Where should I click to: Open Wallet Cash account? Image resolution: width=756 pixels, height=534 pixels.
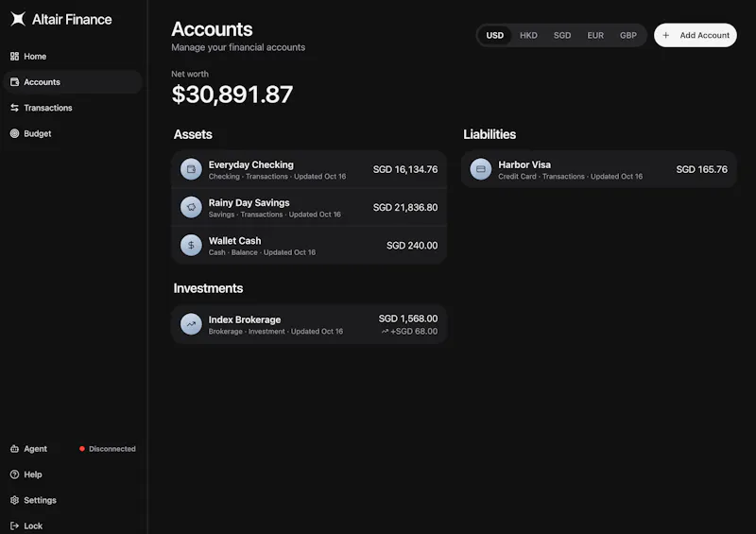(x=309, y=245)
